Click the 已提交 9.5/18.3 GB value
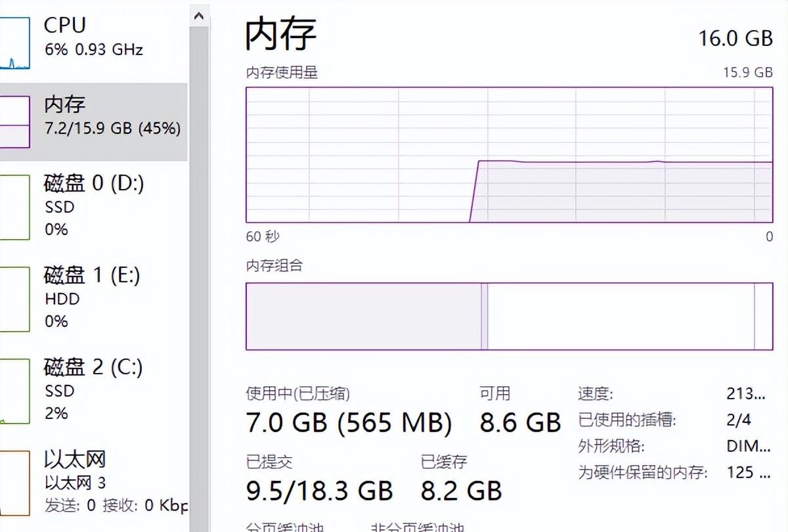The image size is (788, 532). [x=319, y=490]
